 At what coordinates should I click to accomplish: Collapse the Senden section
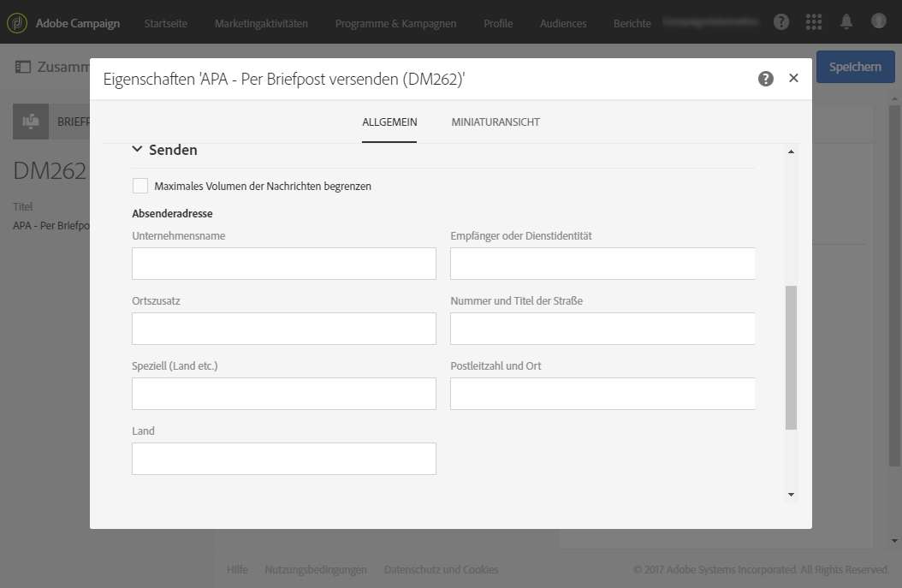click(x=137, y=150)
